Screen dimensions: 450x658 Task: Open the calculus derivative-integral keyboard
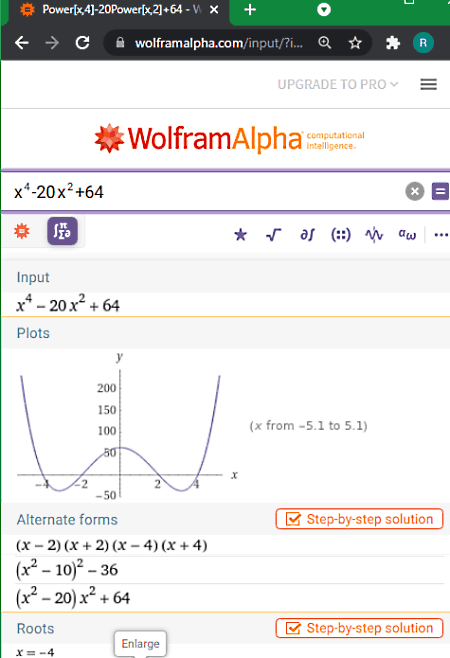click(307, 235)
